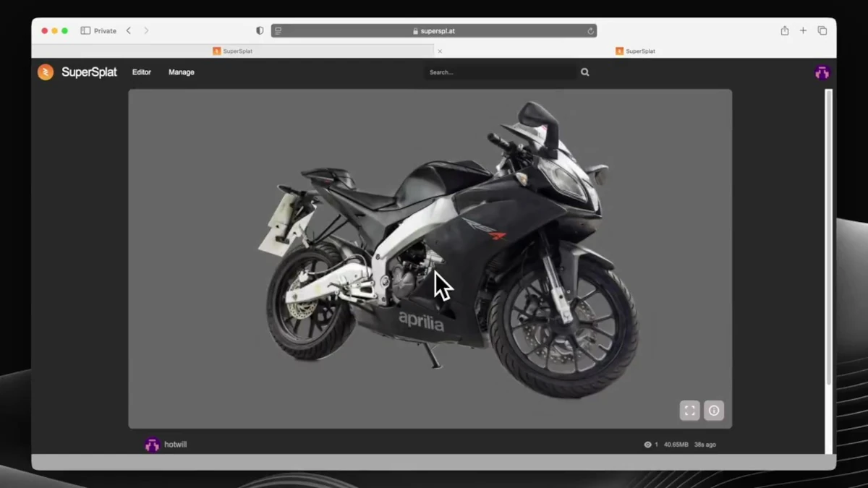Go back with the back chevron
The height and width of the screenshot is (488, 868).
129,30
